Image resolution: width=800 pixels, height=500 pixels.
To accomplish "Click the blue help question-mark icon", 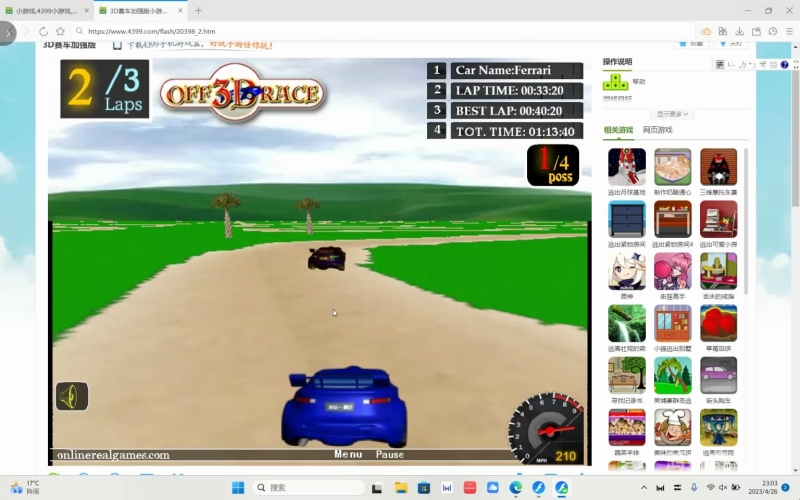I will (x=784, y=64).
